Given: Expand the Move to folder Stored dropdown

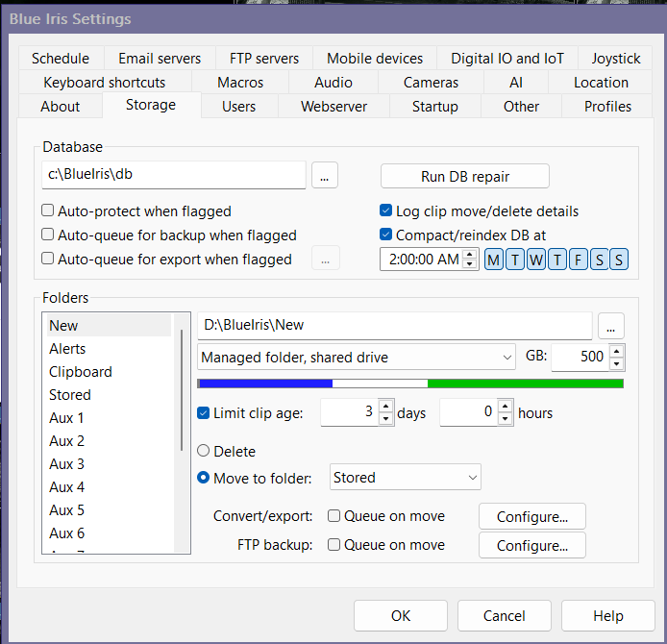Looking at the screenshot, I should pyautogui.click(x=405, y=478).
